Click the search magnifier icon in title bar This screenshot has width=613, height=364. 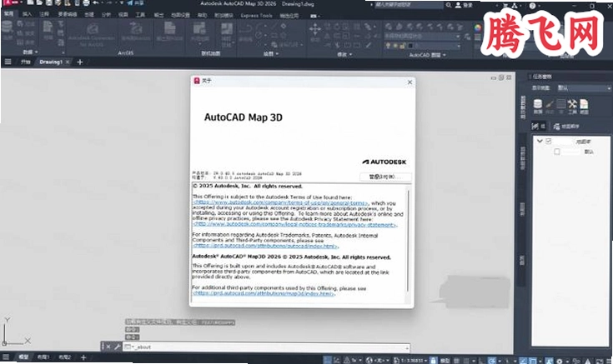tap(449, 5)
